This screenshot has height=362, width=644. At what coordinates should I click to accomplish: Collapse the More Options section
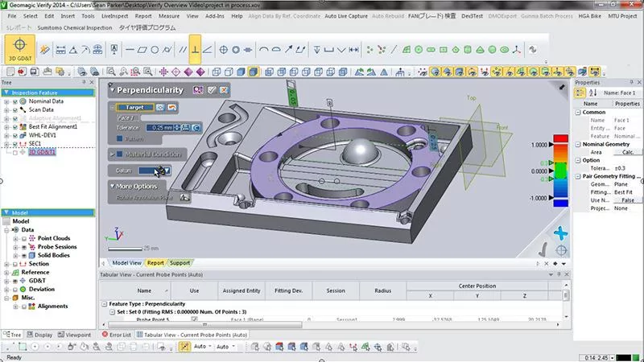click(x=112, y=186)
